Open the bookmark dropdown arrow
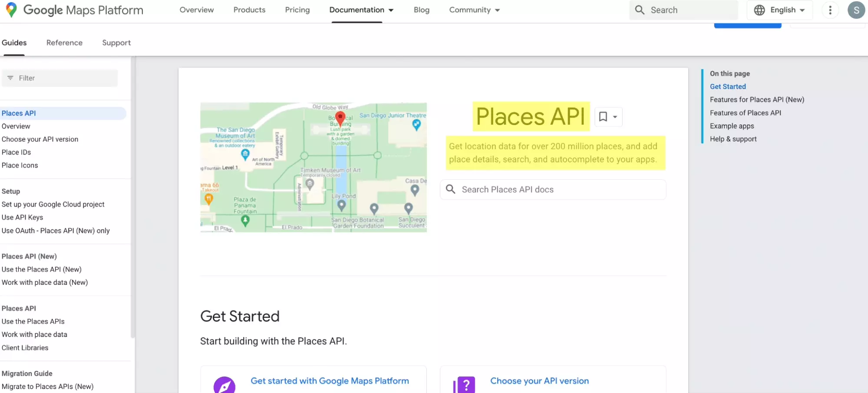 (x=615, y=117)
